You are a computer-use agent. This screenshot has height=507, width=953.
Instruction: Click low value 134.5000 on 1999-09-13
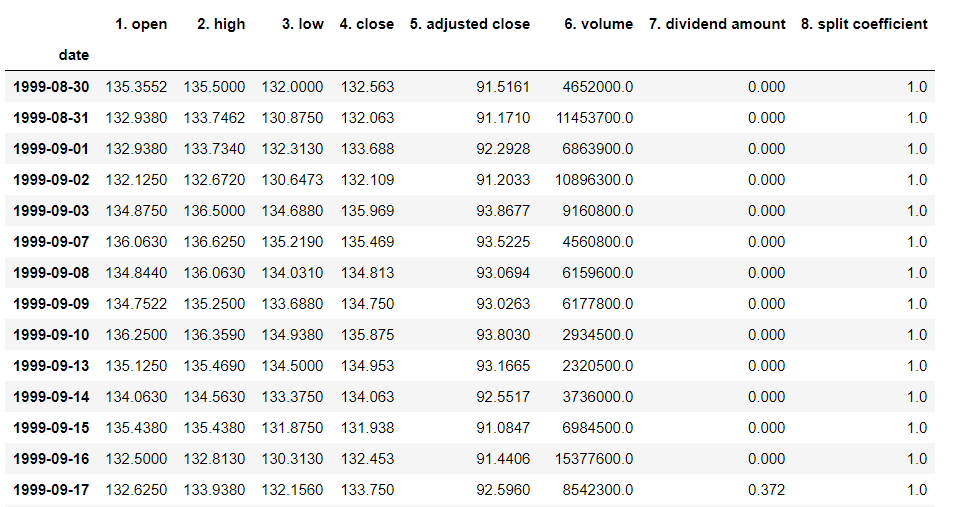(292, 366)
